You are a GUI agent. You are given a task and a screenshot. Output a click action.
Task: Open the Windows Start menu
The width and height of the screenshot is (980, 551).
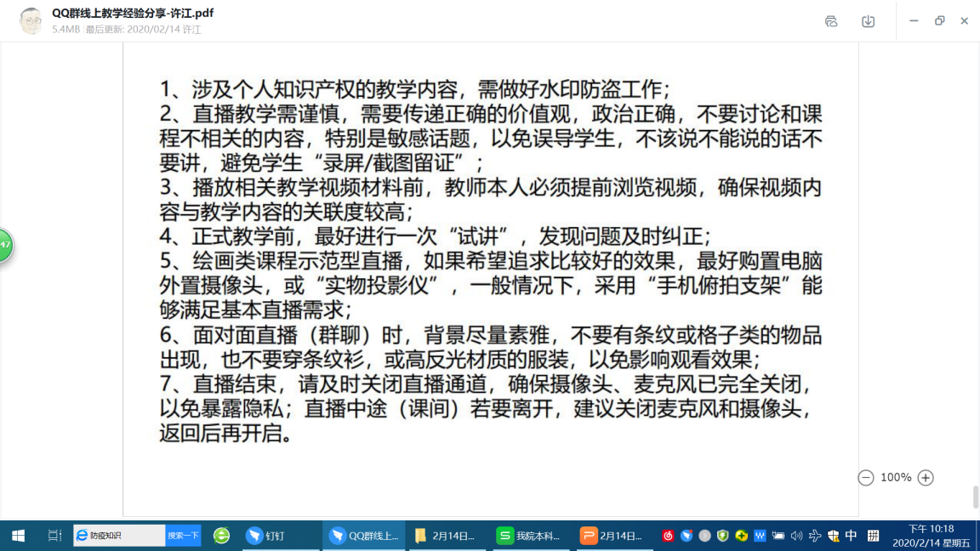pos(17,536)
